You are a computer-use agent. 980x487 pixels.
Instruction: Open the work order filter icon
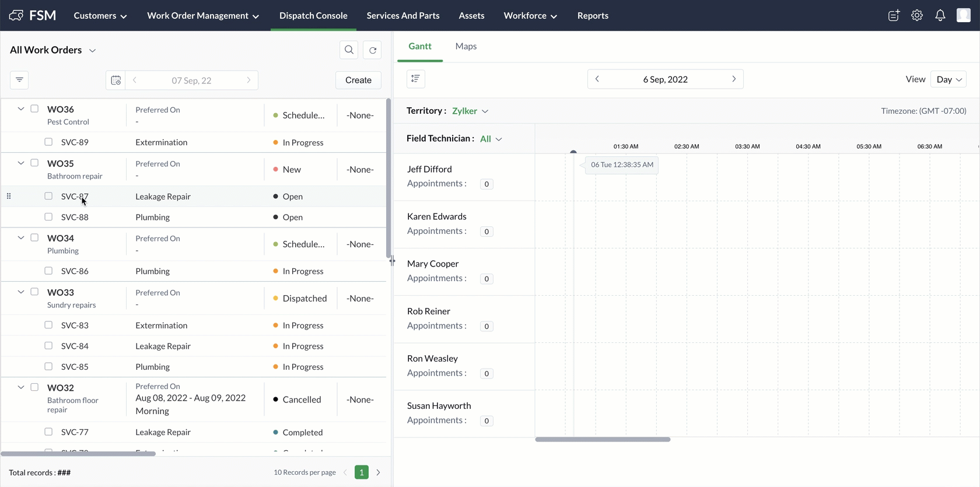tap(19, 80)
